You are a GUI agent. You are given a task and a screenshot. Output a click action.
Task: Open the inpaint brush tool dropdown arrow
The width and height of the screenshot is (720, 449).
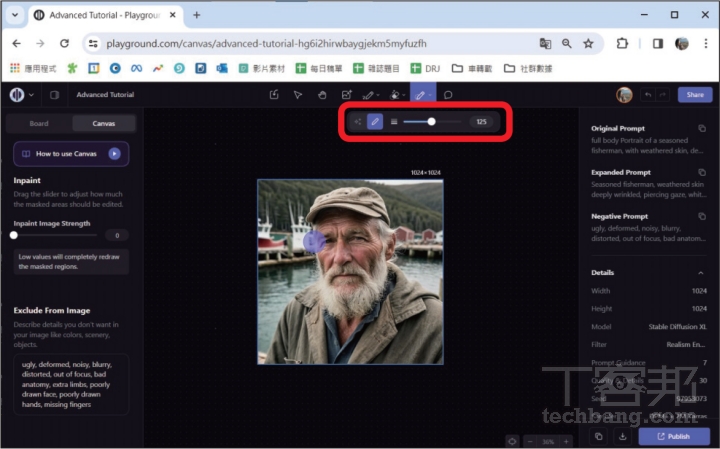click(x=430, y=95)
